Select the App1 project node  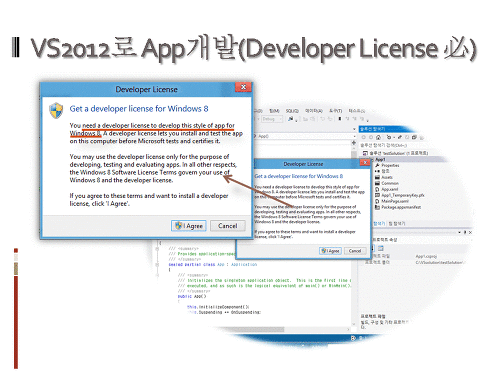[x=380, y=159]
